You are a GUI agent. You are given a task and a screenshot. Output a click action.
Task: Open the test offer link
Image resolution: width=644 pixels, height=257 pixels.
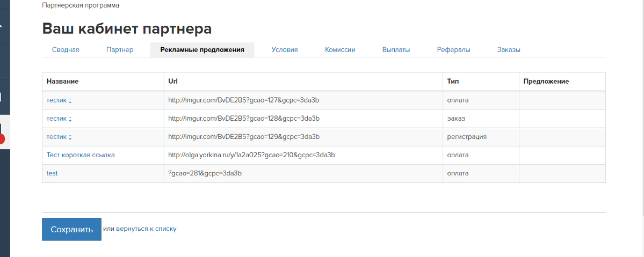pos(52,173)
